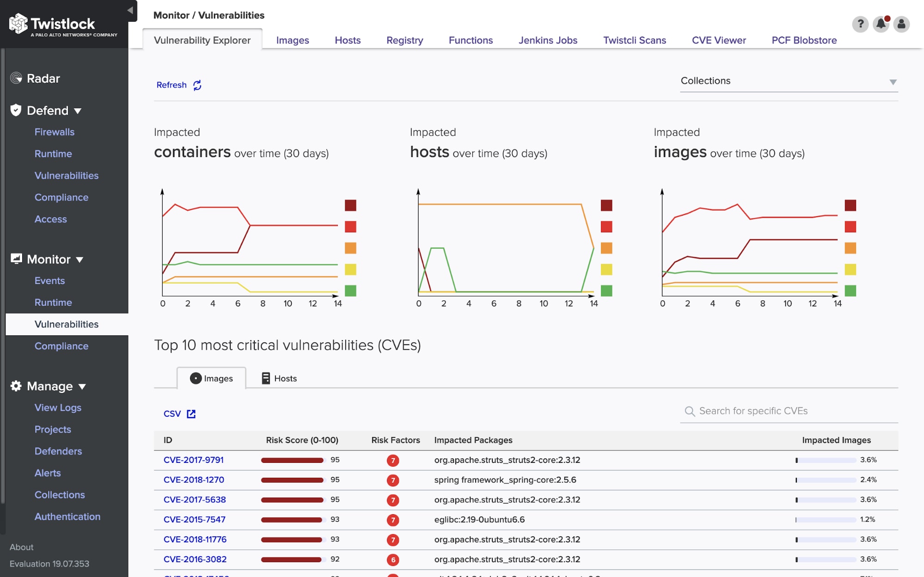Click the help question mark icon

tap(860, 24)
